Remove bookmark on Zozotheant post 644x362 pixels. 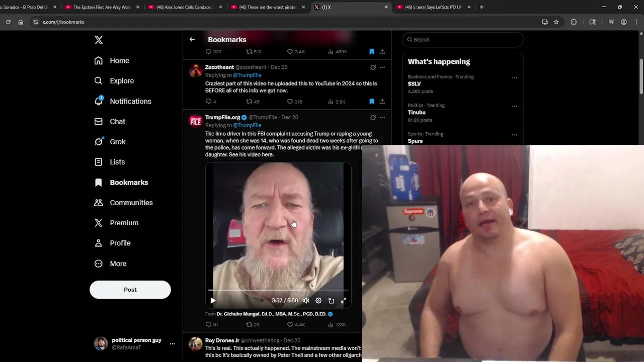[372, 102]
